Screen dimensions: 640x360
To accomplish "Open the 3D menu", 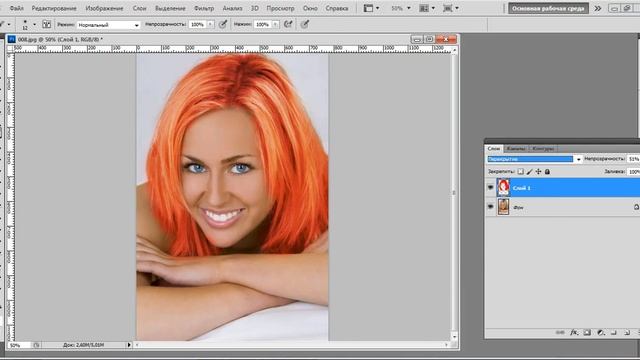I will coord(255,8).
